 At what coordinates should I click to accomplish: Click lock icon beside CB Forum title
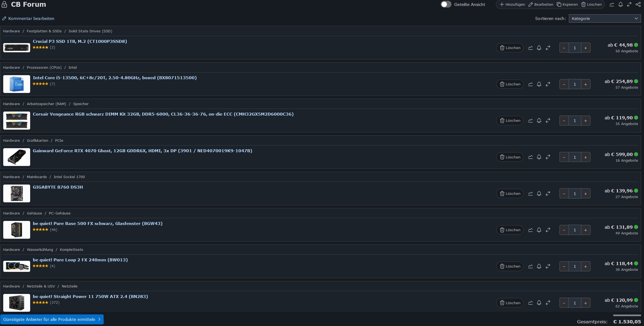[5, 5]
